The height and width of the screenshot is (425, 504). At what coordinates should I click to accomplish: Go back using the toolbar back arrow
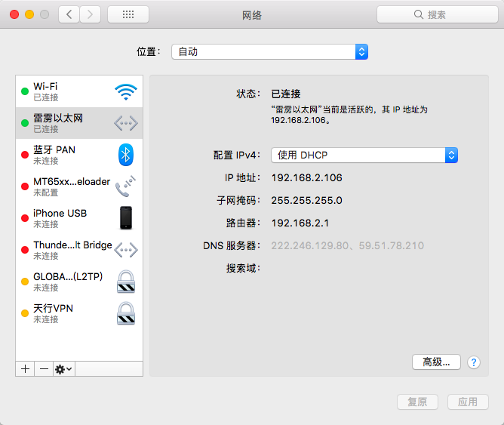point(69,14)
